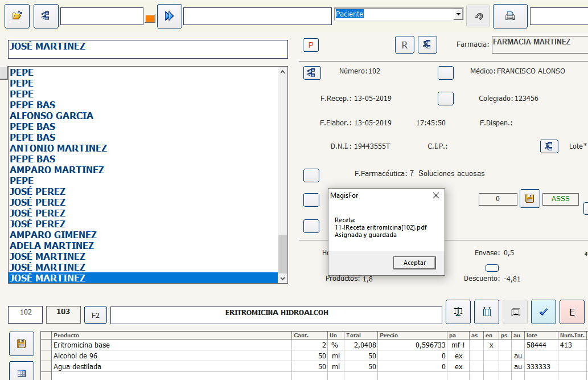Select ALFONSO GARCIA in the patient list
This screenshot has width=588, height=380.
52,116
